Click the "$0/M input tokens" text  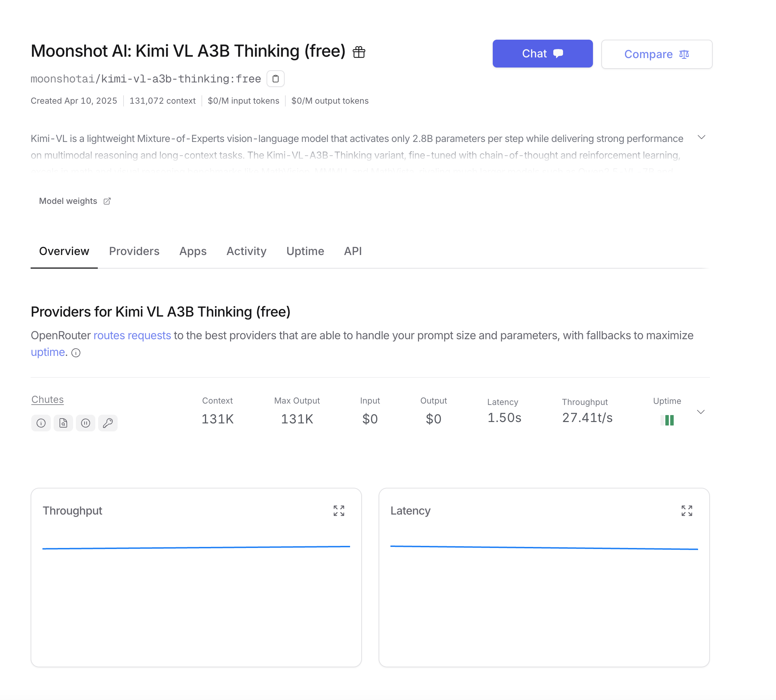(244, 101)
